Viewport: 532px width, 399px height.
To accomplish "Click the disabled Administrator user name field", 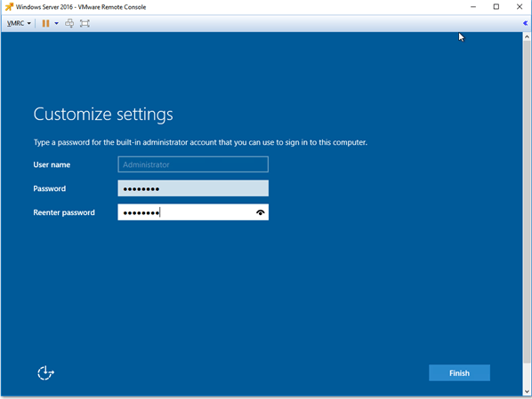I will pos(193,164).
